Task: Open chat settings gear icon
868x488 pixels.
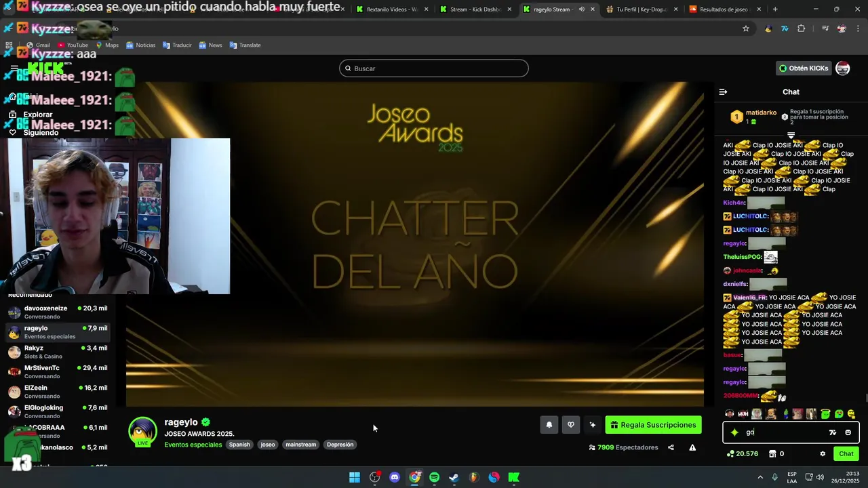Action: 823,454
